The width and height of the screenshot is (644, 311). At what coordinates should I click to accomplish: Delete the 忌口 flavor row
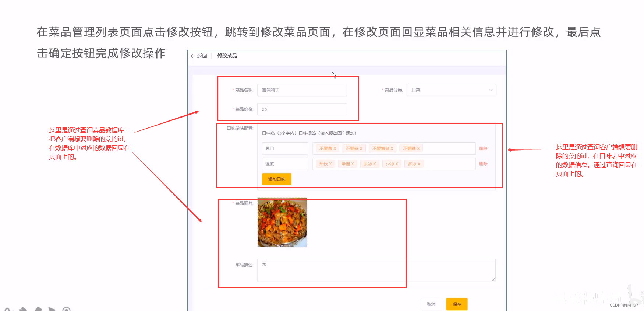483,148
